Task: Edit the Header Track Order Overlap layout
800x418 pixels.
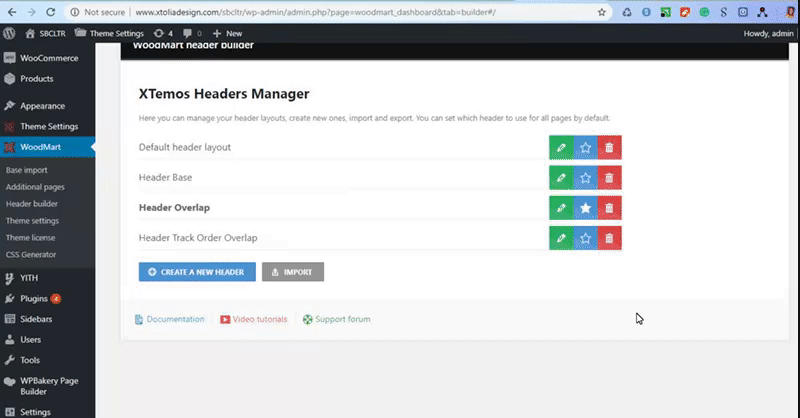Action: pyautogui.click(x=561, y=238)
